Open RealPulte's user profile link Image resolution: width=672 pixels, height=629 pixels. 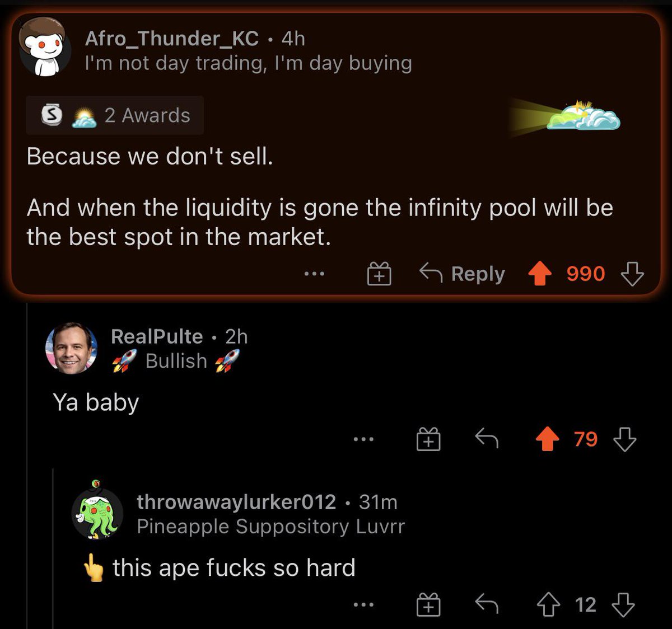pyautogui.click(x=157, y=336)
